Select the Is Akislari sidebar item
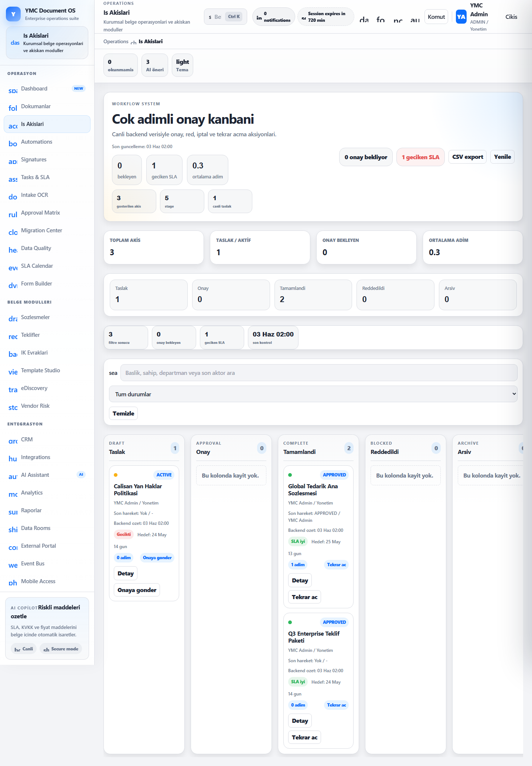This screenshot has width=532, height=766. [47, 124]
